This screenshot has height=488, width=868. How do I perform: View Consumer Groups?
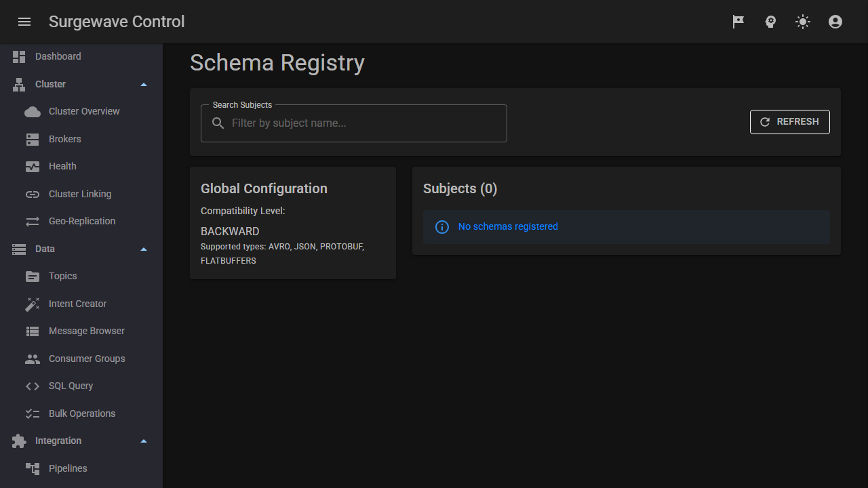[81, 359]
